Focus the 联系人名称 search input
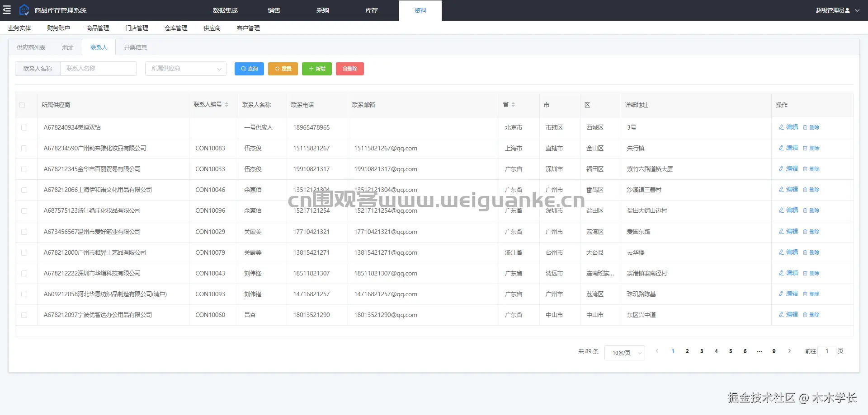 coord(99,69)
